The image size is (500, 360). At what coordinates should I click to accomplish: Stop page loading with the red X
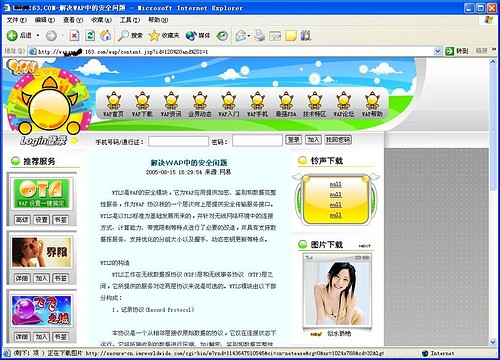[74, 36]
